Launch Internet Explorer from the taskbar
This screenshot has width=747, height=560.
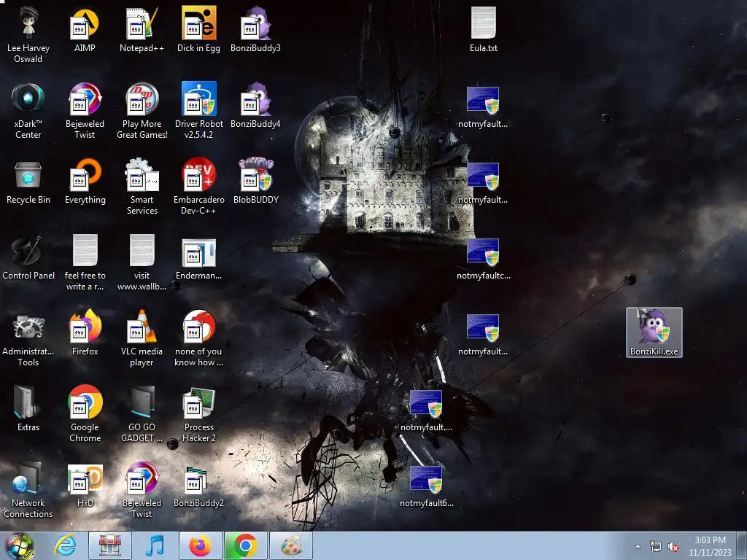[65, 545]
